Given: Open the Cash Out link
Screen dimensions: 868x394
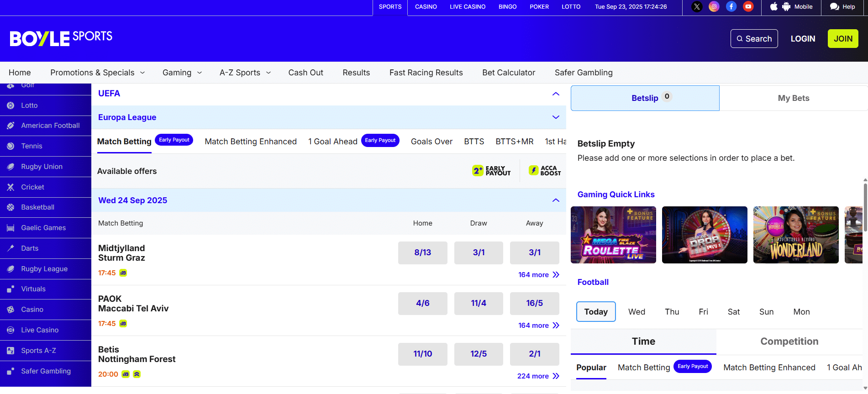Looking at the screenshot, I should click(306, 73).
